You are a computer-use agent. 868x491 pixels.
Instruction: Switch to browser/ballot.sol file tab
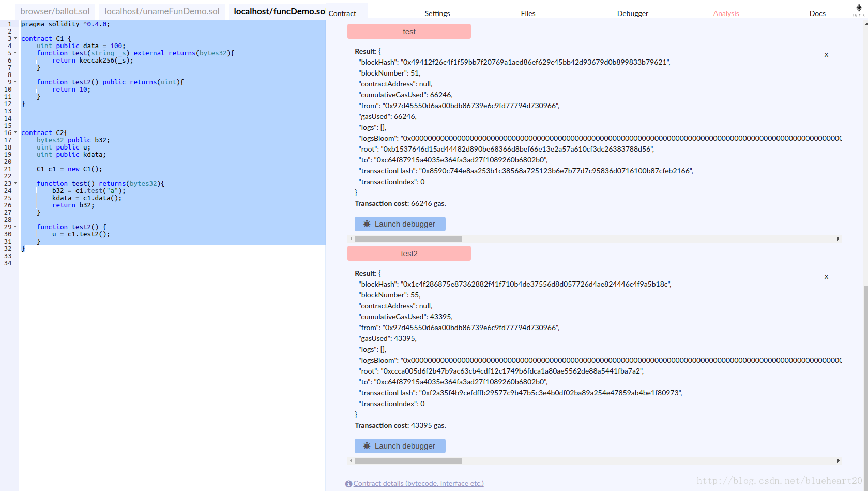tap(55, 11)
